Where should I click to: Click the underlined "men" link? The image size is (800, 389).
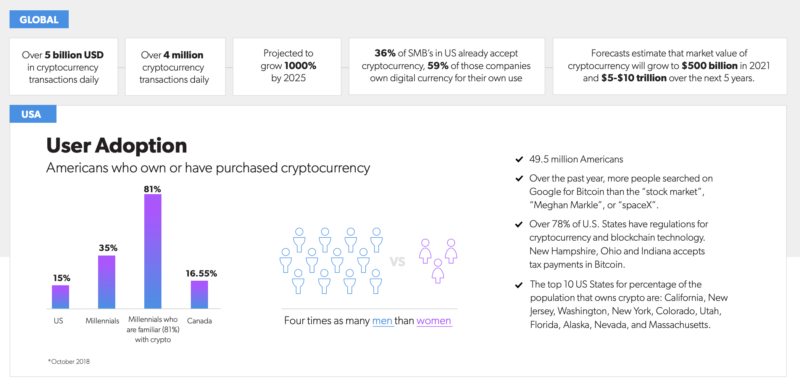383,322
